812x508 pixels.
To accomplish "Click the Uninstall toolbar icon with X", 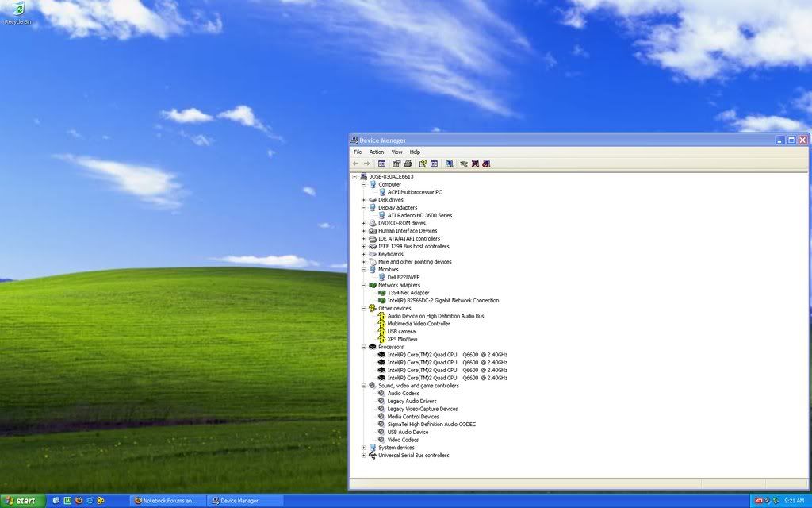I will (475, 164).
